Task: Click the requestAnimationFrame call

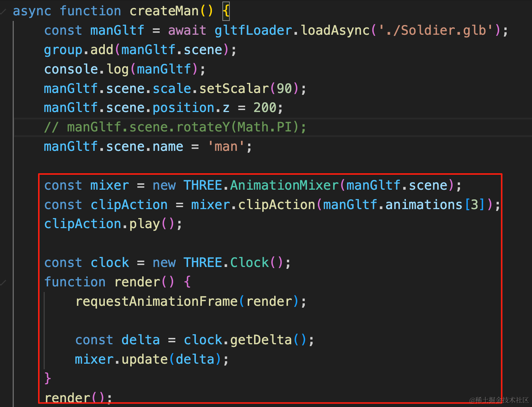Action: [156, 301]
